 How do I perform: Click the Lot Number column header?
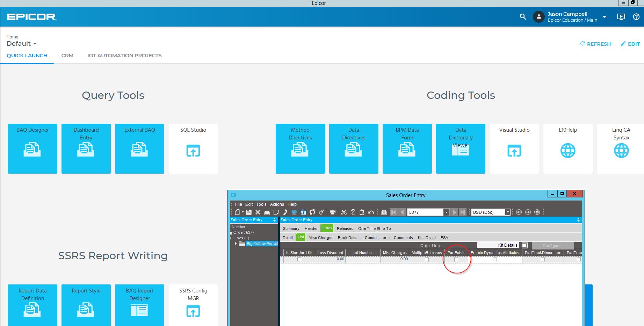363,253
